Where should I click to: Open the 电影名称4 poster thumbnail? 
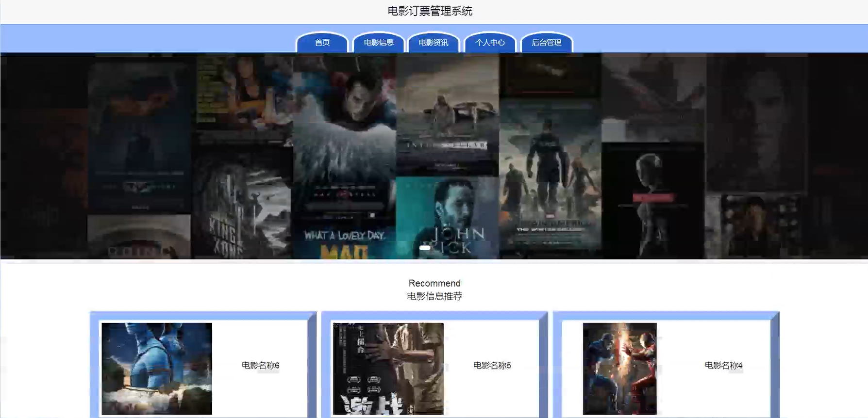tap(620, 369)
